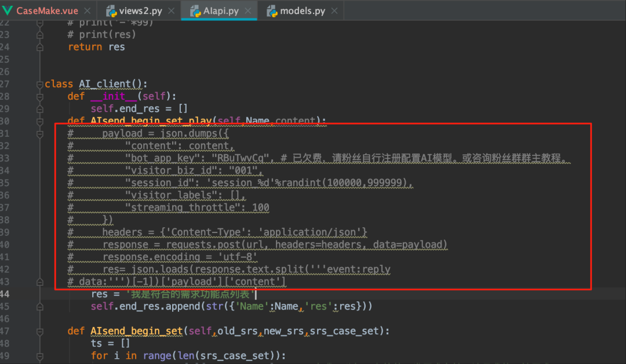
Task: Close the views2.py tab
Action: click(171, 11)
